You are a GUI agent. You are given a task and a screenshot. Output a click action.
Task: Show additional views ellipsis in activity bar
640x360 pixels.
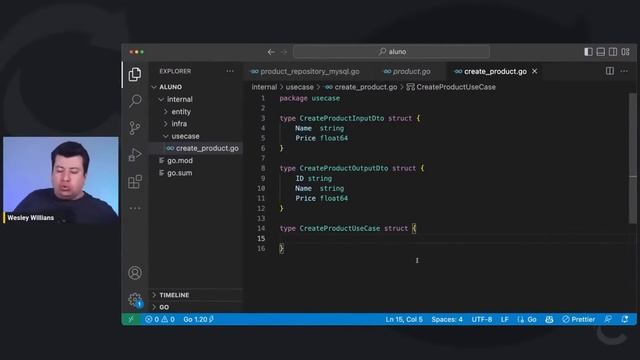click(135, 208)
